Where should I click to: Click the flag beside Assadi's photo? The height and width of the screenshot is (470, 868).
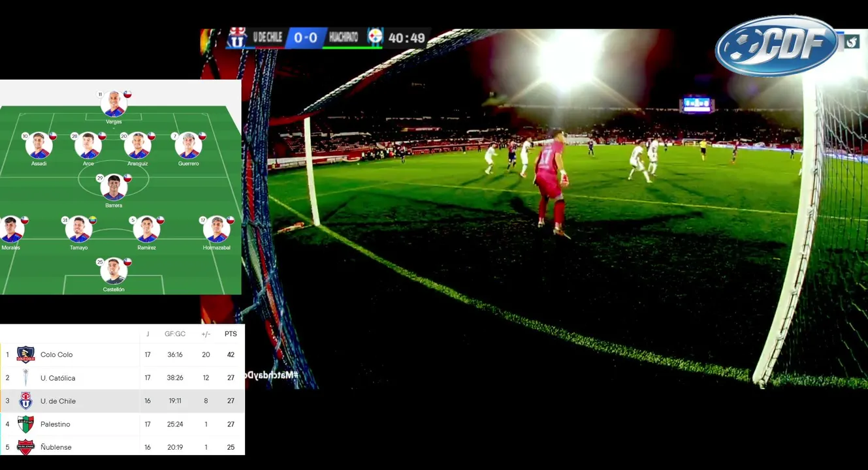click(53, 136)
